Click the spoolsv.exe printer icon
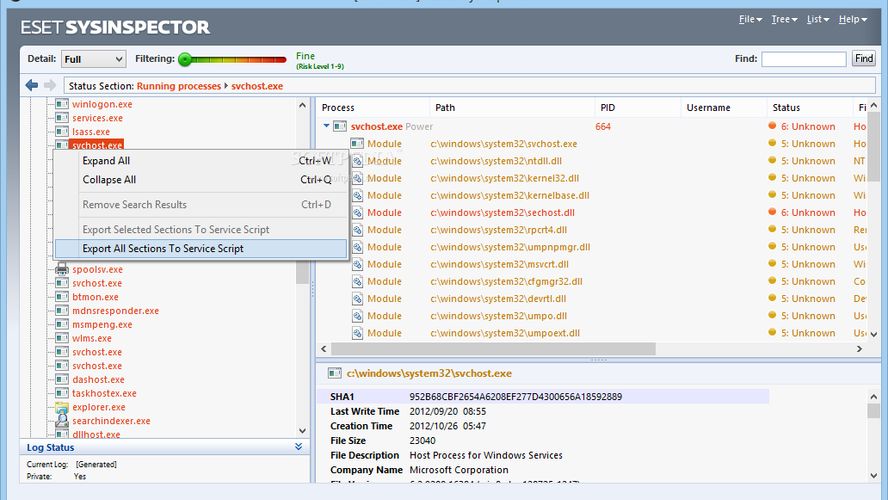Image resolution: width=888 pixels, height=500 pixels. coord(62,270)
